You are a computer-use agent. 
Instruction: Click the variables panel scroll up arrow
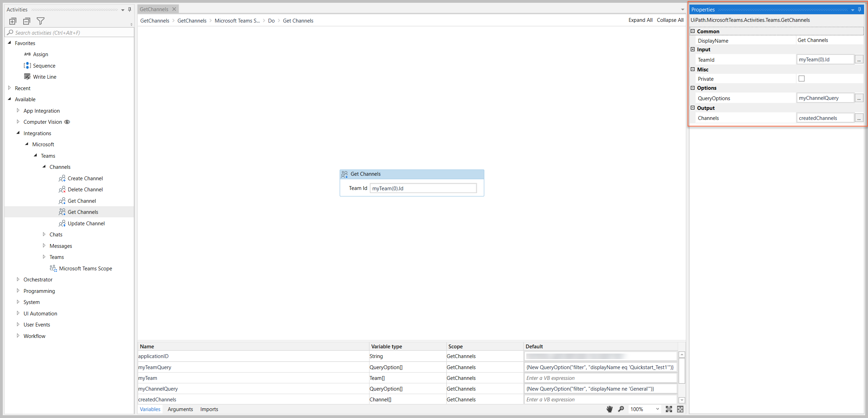click(x=682, y=355)
